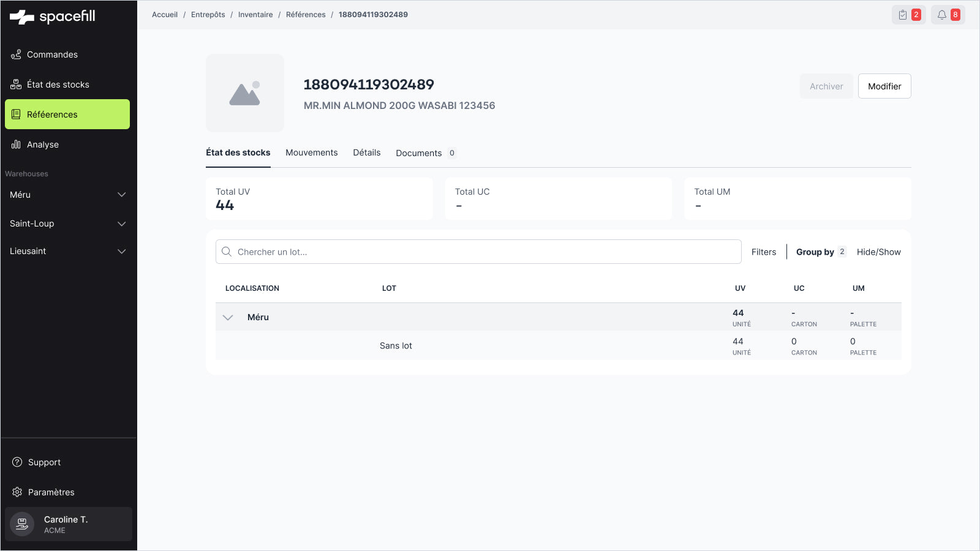Click the Commandes sidebar icon

click(16, 54)
